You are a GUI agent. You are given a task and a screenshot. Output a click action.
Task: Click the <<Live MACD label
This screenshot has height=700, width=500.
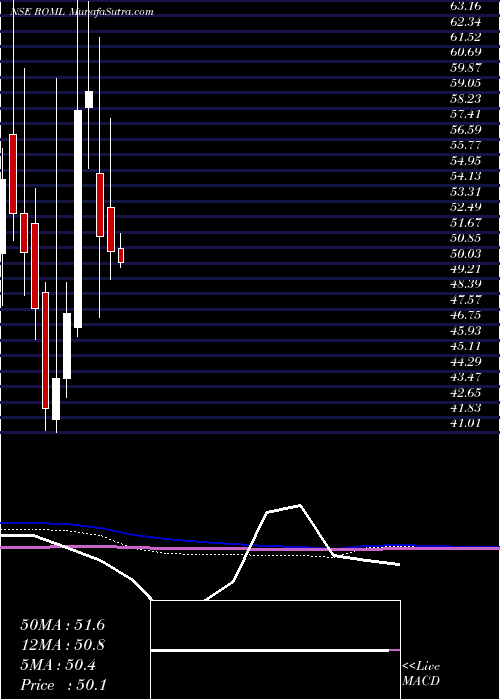tap(421, 674)
